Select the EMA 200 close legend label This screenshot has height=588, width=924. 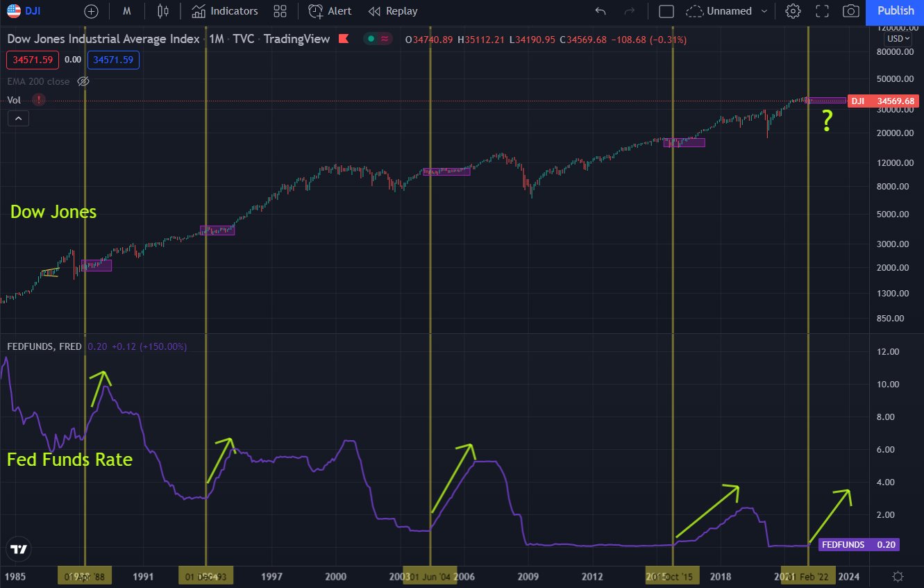[x=38, y=81]
